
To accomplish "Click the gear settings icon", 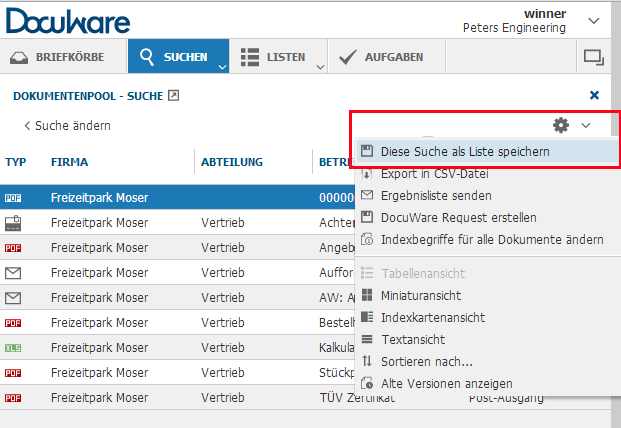I will pos(561,125).
